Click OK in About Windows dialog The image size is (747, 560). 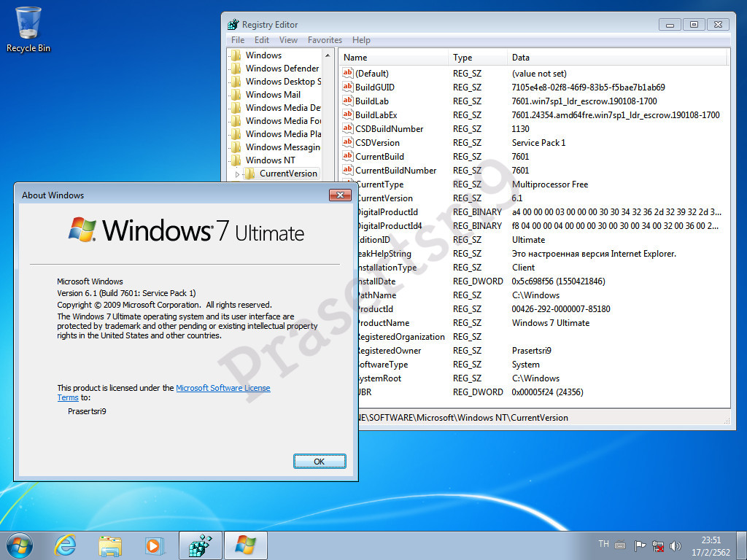[x=320, y=461]
